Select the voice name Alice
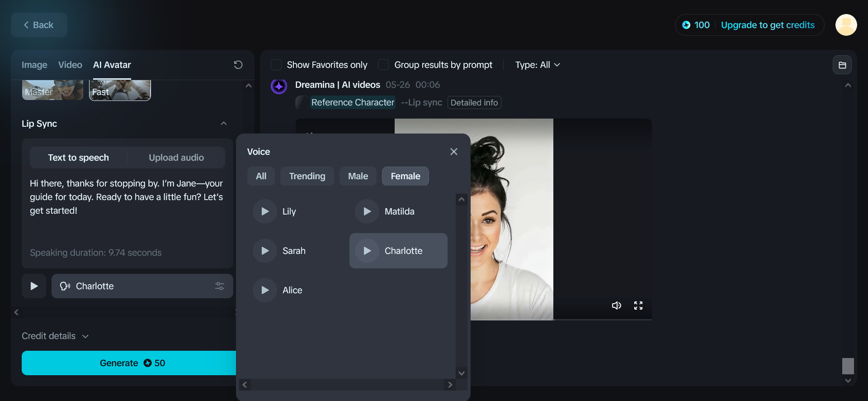868x401 pixels. (x=292, y=290)
